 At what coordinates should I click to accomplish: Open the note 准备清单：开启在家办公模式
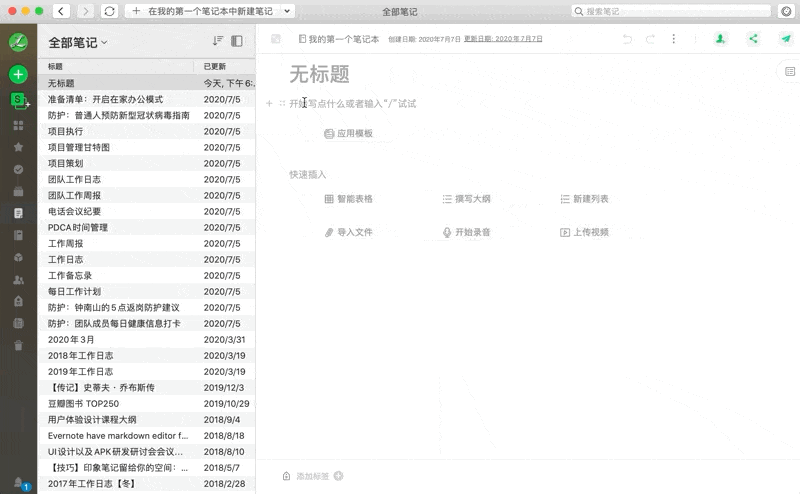click(x=146, y=99)
